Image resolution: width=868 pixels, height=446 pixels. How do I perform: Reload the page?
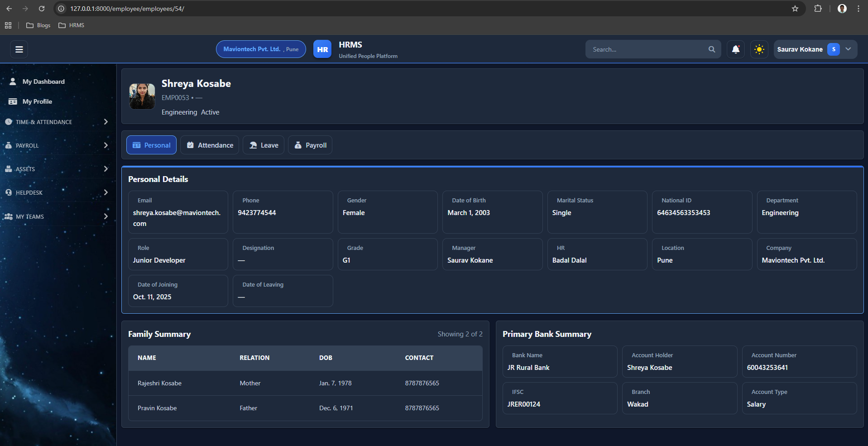(42, 9)
